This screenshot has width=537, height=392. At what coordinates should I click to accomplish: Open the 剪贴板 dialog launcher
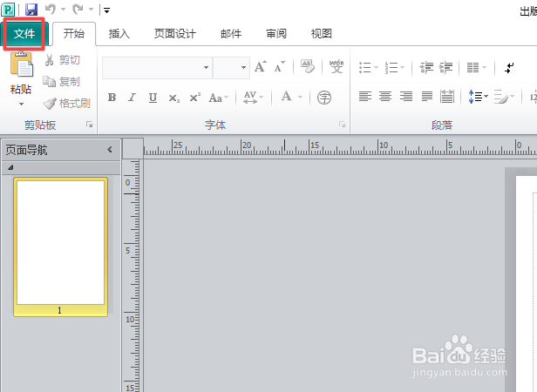90,125
